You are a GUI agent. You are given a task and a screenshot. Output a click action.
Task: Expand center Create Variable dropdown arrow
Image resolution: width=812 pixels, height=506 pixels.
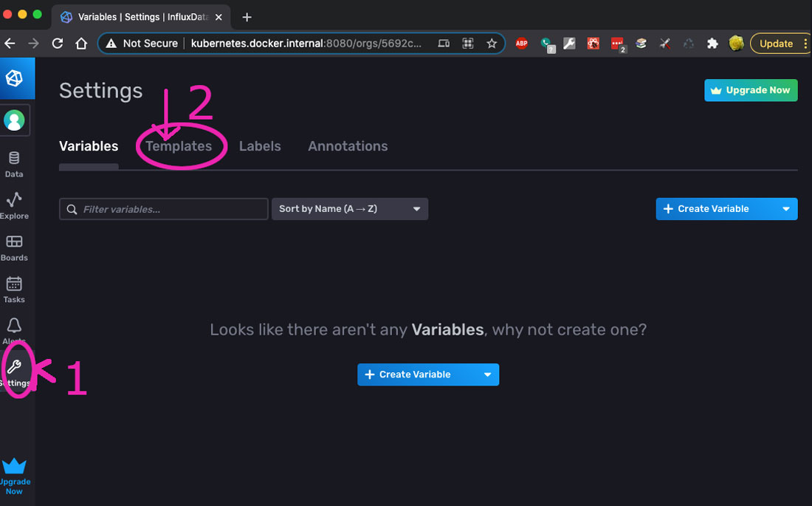[x=487, y=375]
